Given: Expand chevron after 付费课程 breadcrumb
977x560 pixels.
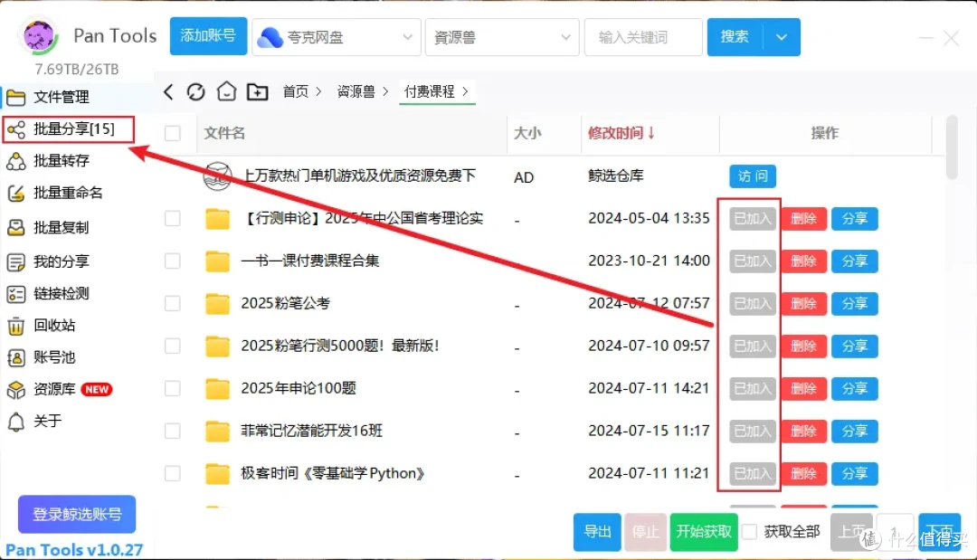Looking at the screenshot, I should (x=465, y=91).
